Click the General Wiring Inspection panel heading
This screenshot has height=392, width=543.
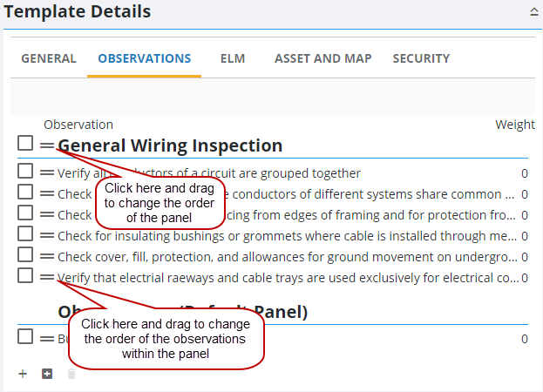tap(170, 145)
